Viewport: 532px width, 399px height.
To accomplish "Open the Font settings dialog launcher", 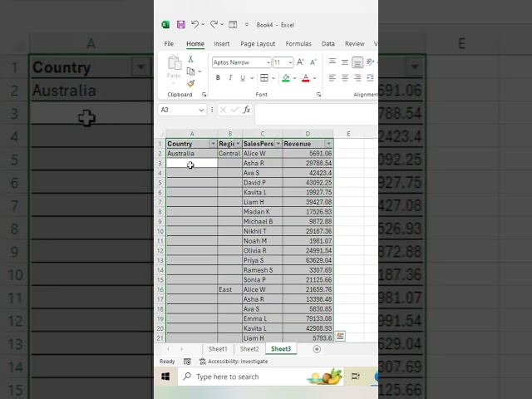I will 318,95.
